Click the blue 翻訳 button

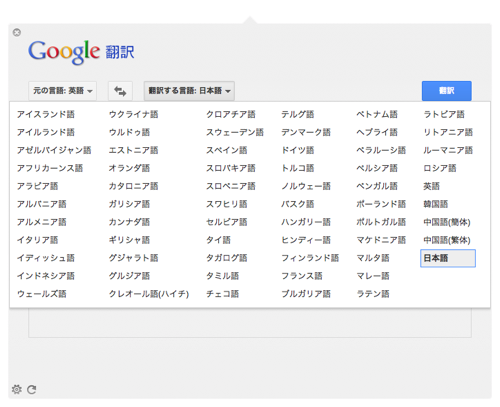click(447, 91)
